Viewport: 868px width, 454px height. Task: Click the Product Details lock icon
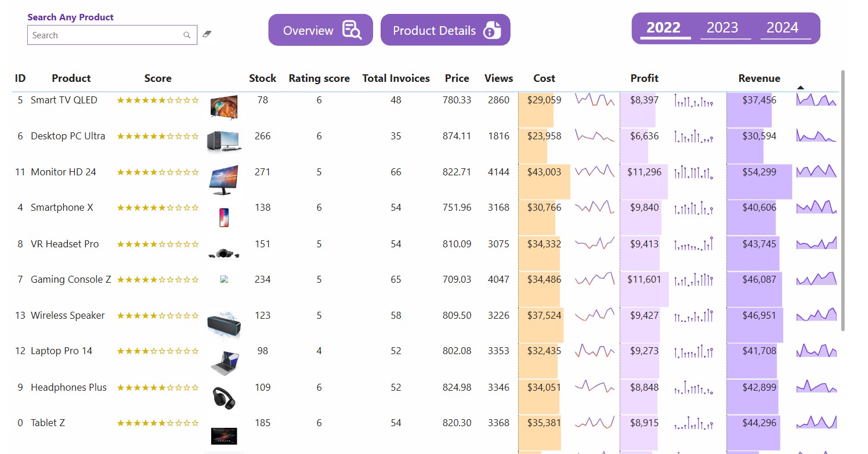[491, 30]
